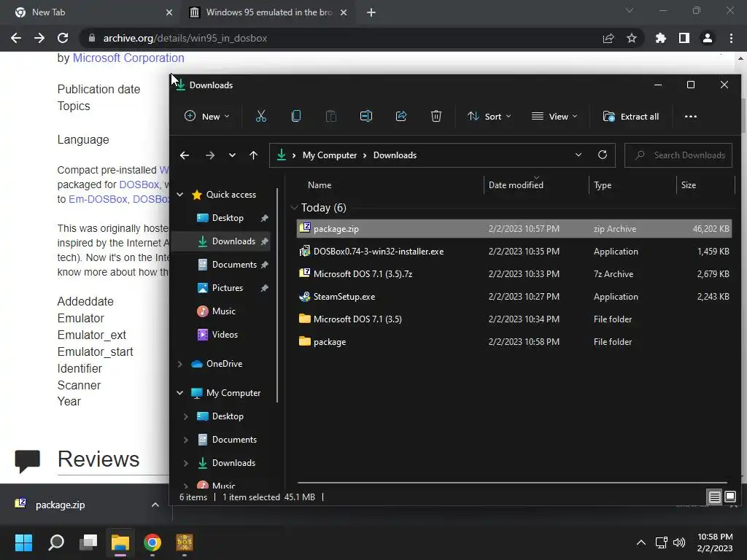Open Task View on the taskbar
Viewport: 747px width, 560px height.
(88, 542)
